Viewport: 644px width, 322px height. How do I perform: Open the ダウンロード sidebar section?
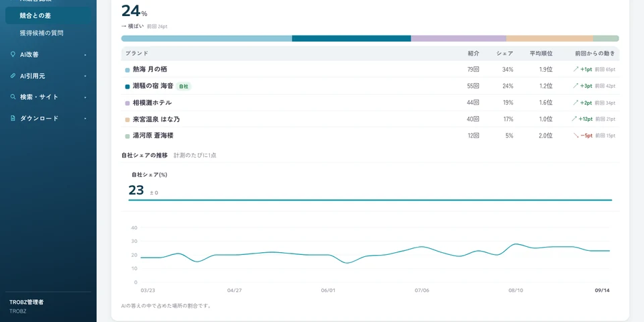point(48,119)
